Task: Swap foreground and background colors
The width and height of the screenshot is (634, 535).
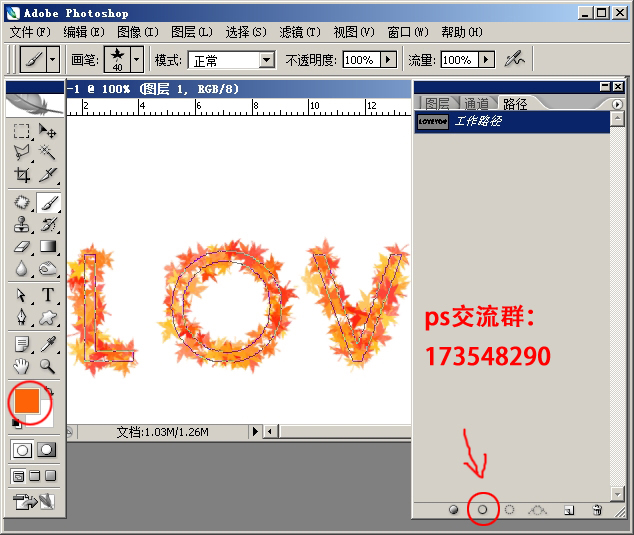Action: tap(51, 391)
